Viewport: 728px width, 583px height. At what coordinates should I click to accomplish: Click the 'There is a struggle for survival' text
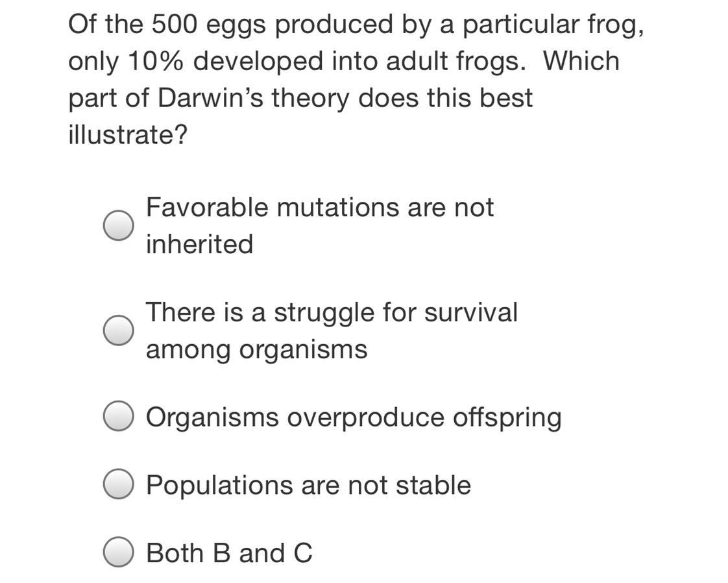click(332, 312)
